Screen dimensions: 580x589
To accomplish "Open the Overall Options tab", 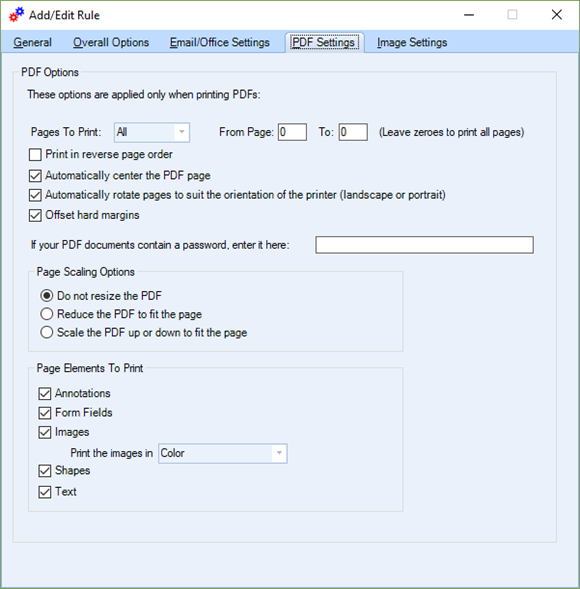I will 111,42.
